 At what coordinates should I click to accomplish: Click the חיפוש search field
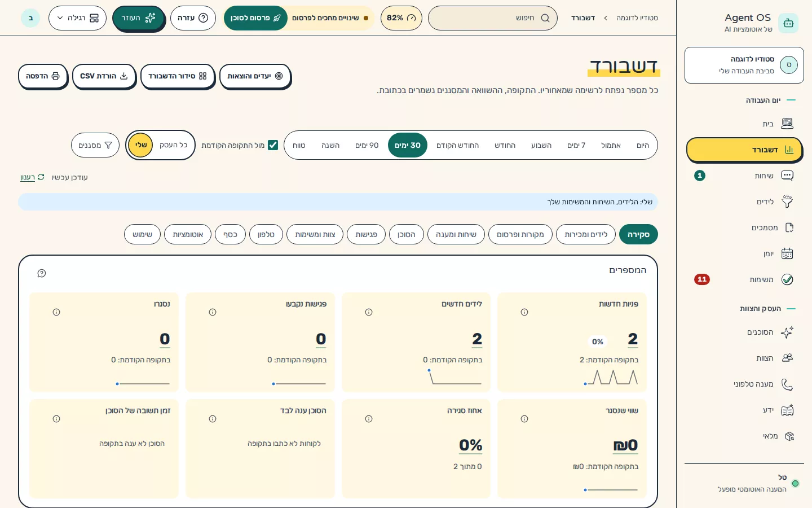tap(493, 18)
